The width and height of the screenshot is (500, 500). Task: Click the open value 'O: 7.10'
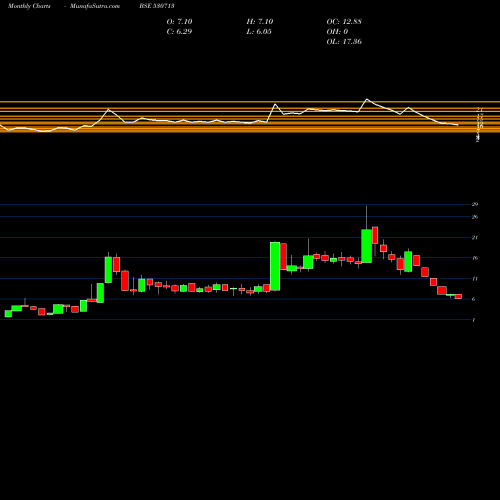(x=179, y=22)
